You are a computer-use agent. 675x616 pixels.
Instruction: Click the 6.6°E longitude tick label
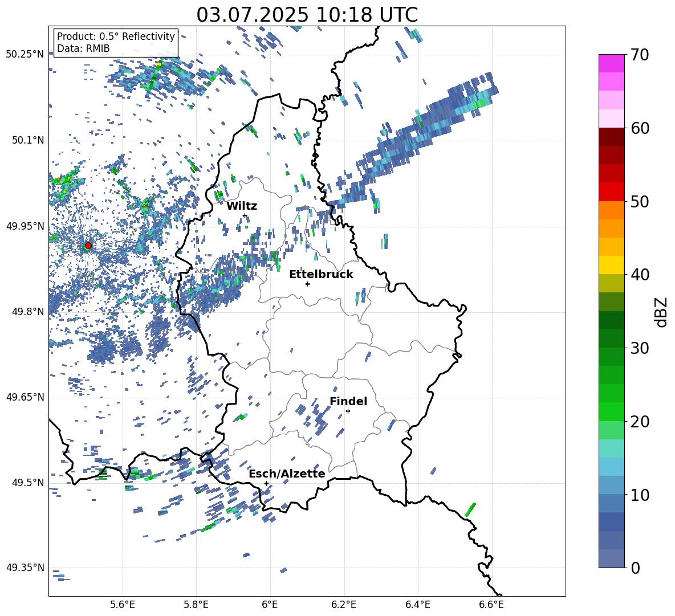(491, 605)
